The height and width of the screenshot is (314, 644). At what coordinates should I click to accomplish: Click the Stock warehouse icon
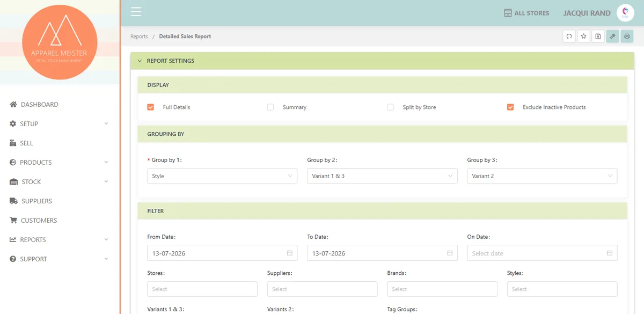pyautogui.click(x=13, y=182)
